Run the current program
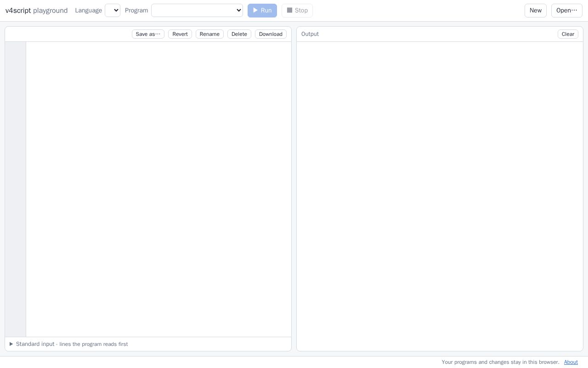The width and height of the screenshot is (588, 368). pyautogui.click(x=262, y=11)
